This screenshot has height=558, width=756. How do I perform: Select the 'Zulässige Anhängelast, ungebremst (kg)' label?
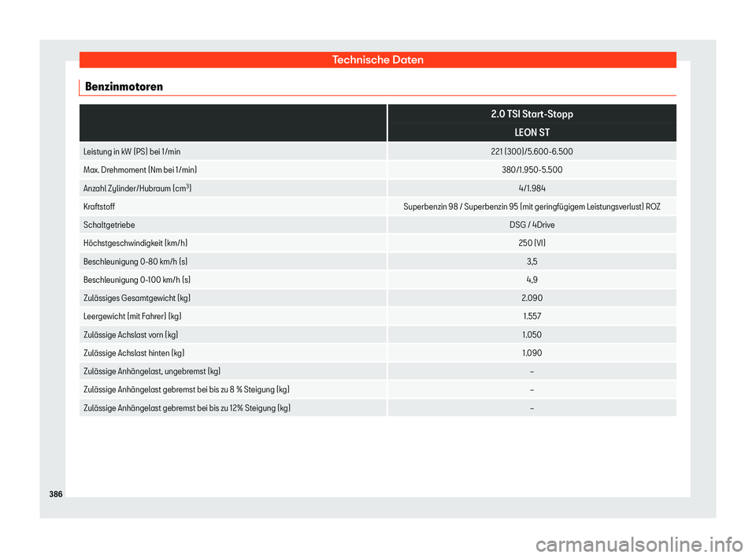(x=152, y=372)
